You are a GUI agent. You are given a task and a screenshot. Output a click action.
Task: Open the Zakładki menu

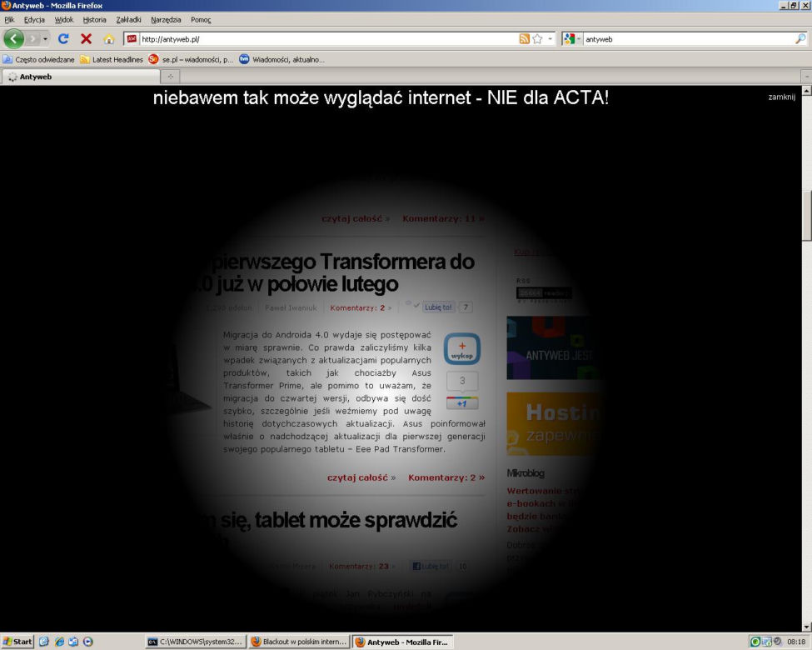(x=128, y=20)
